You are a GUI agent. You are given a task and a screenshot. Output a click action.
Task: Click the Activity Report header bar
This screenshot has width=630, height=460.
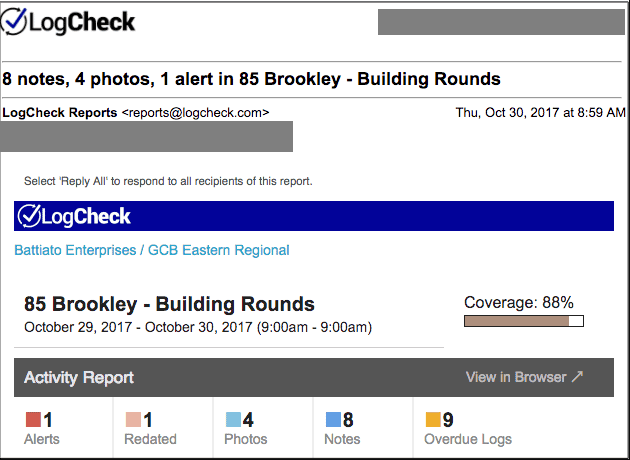314,377
